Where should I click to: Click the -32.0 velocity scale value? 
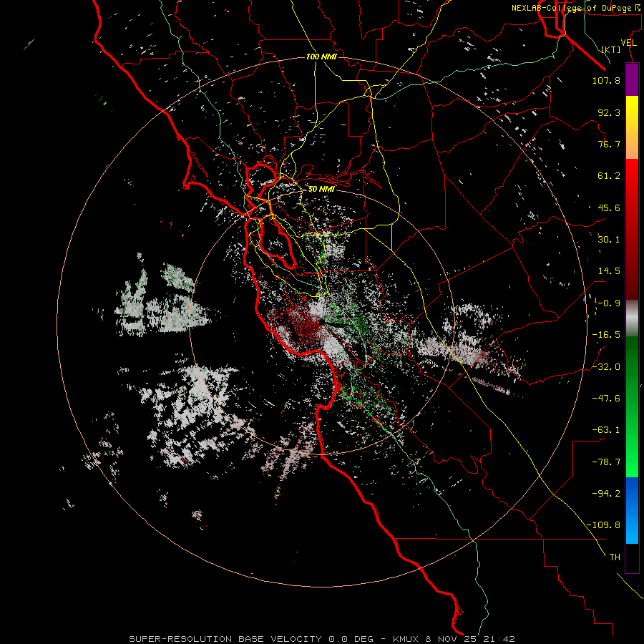click(606, 367)
